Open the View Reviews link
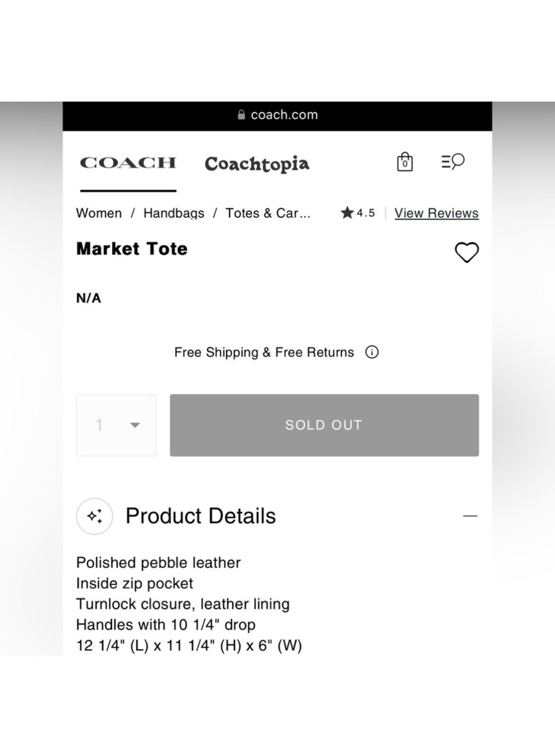The width and height of the screenshot is (555, 756). point(436,213)
